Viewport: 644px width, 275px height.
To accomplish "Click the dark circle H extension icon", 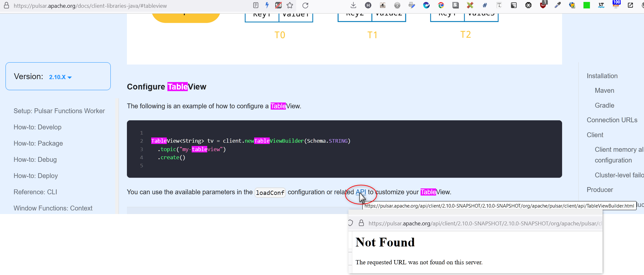I will [x=368, y=5].
